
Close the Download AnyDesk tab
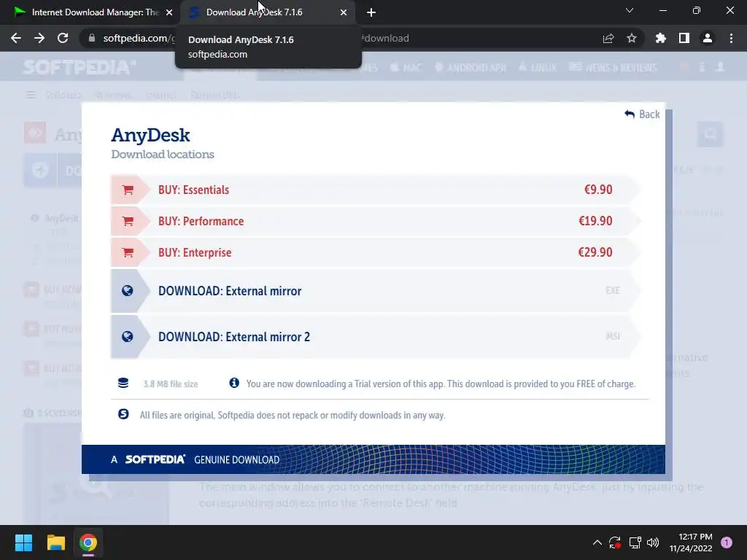coord(344,13)
